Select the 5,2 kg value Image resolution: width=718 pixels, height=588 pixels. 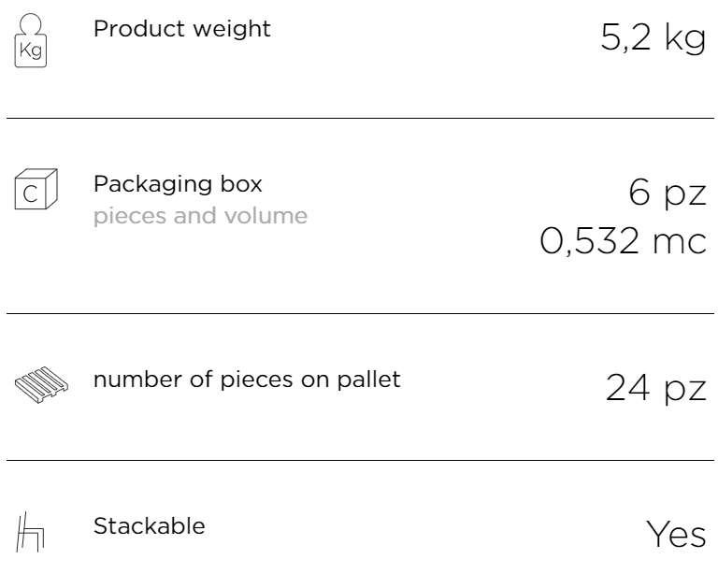pos(653,37)
